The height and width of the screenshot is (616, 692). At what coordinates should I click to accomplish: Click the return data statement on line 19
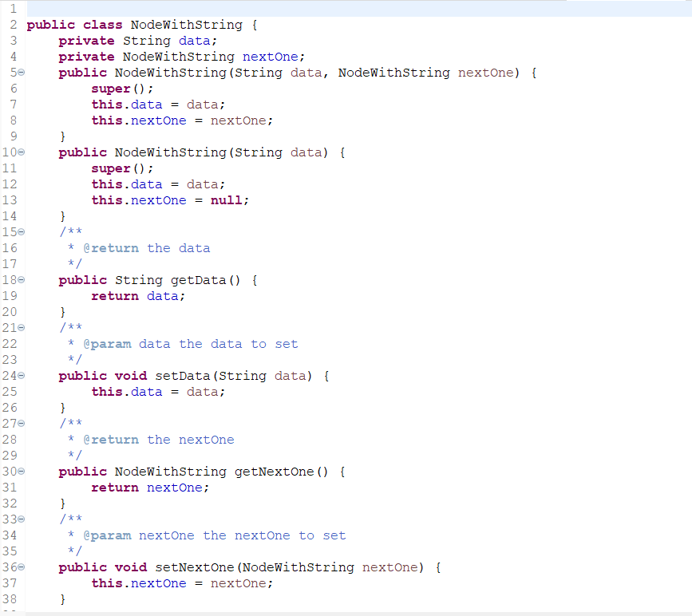[x=140, y=295]
